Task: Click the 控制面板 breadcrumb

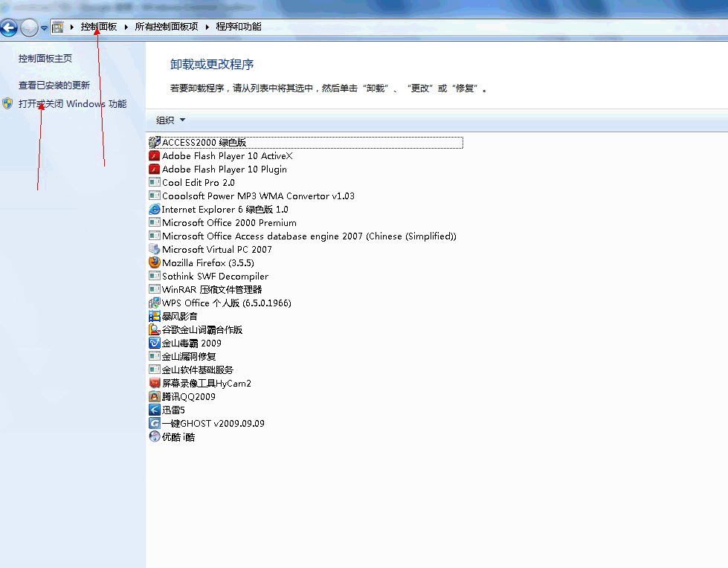Action: 99,27
